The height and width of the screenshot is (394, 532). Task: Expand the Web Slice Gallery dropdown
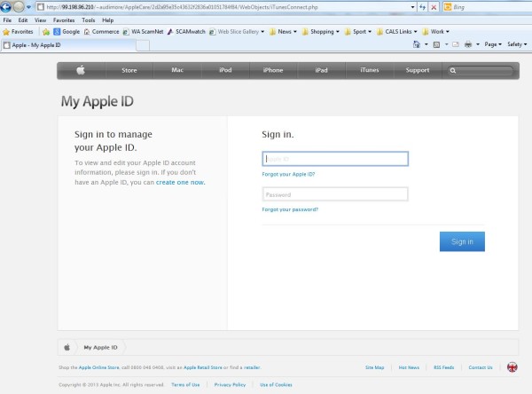pos(262,32)
